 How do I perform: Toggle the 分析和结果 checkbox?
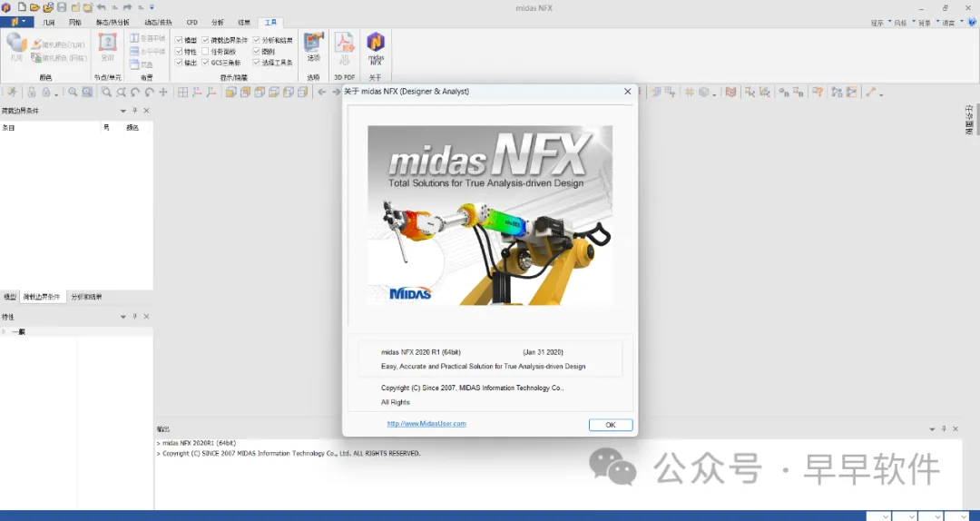[x=256, y=40]
